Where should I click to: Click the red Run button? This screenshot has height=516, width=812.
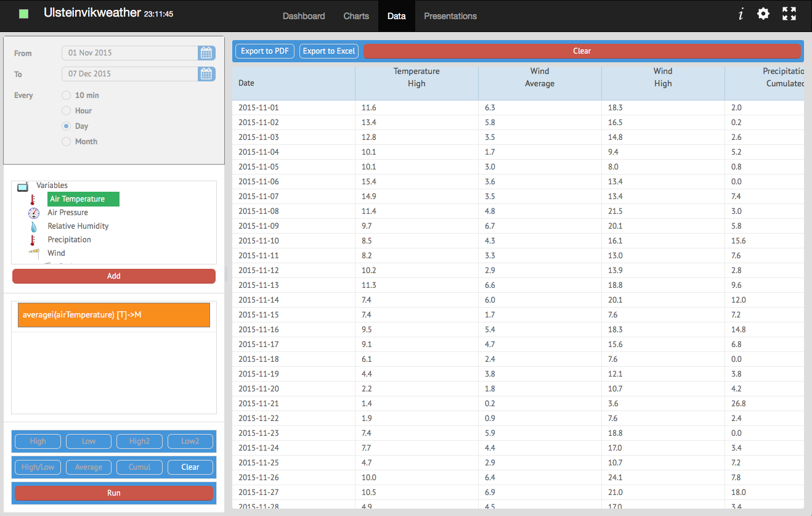click(114, 493)
